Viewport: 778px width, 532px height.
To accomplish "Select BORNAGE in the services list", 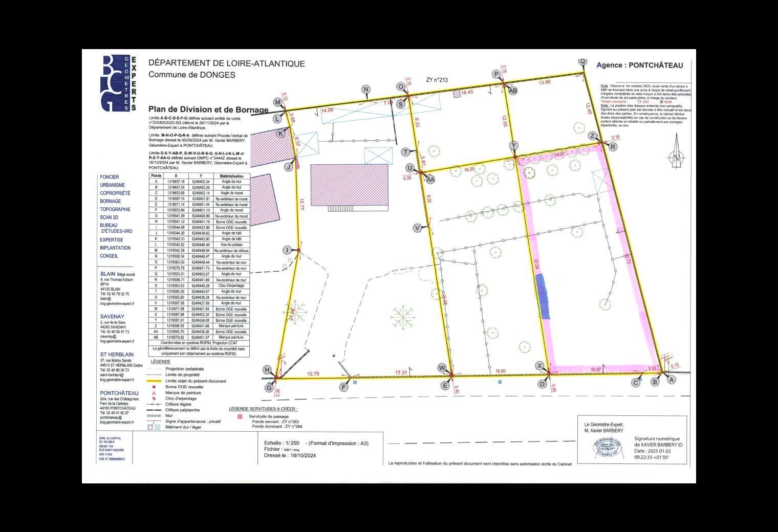I will 111,202.
